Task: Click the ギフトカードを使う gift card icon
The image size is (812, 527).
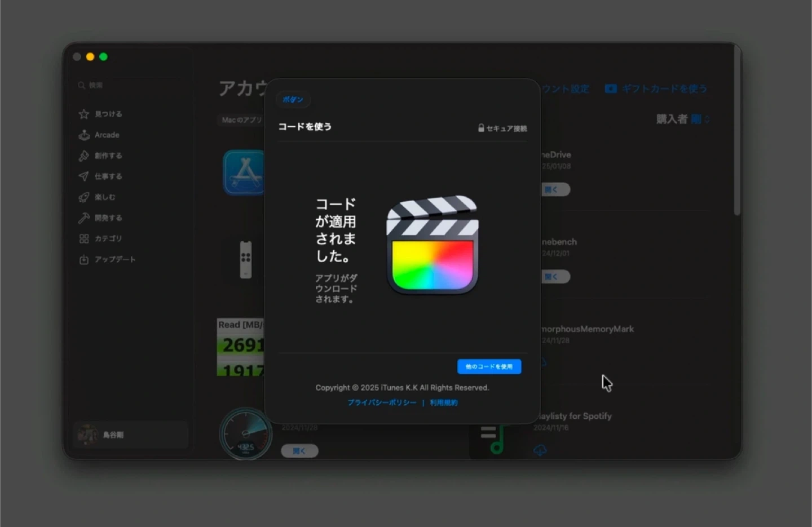Action: coord(611,89)
